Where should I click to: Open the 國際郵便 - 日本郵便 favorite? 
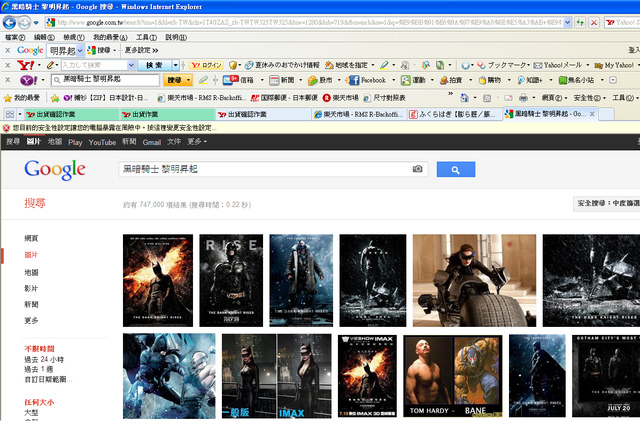point(284,98)
